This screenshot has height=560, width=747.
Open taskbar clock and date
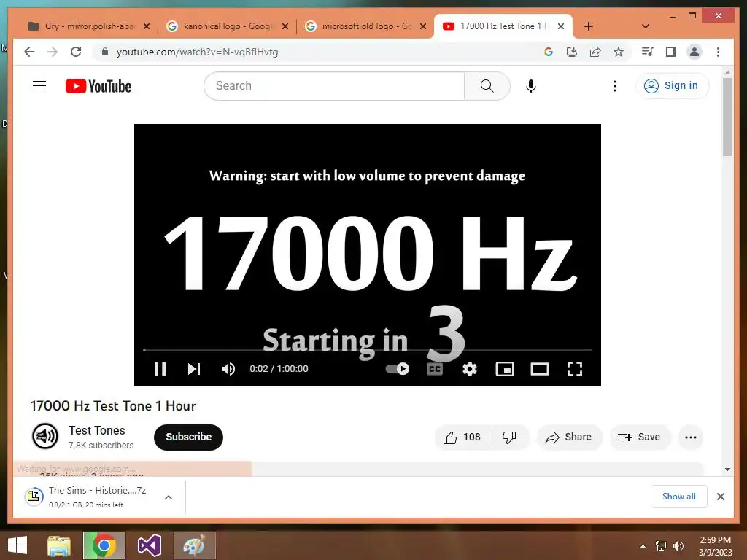(715, 546)
